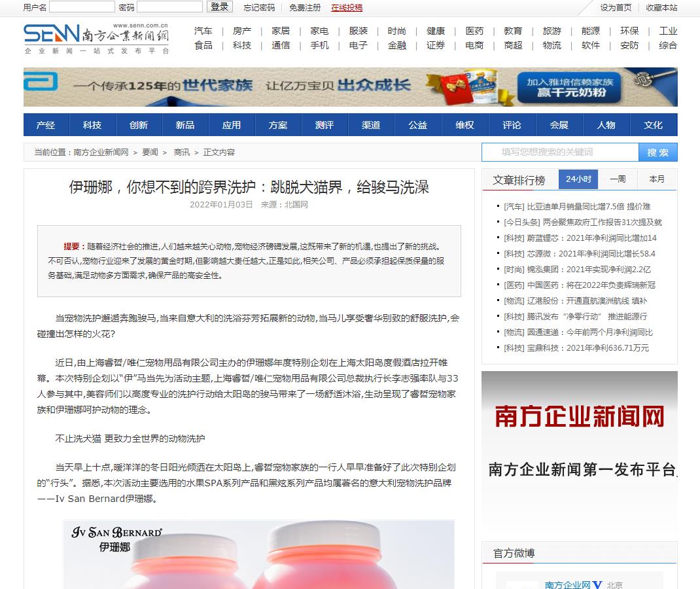The width and height of the screenshot is (700, 589).
Task: Open the 旅游 category link
Action: click(551, 31)
